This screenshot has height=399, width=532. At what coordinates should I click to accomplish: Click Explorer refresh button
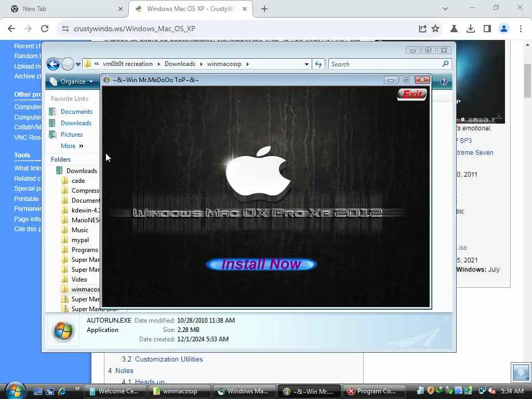(318, 64)
